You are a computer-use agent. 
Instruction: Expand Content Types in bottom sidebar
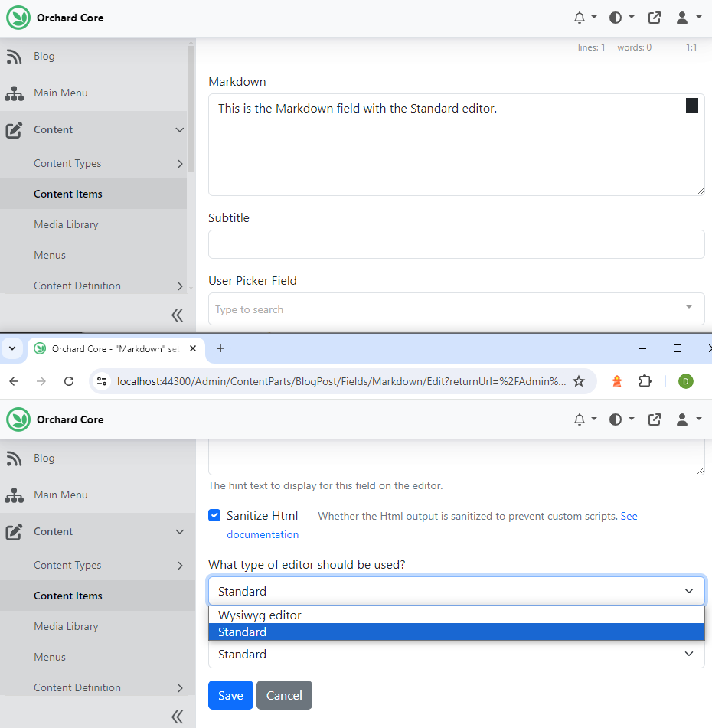tap(180, 566)
